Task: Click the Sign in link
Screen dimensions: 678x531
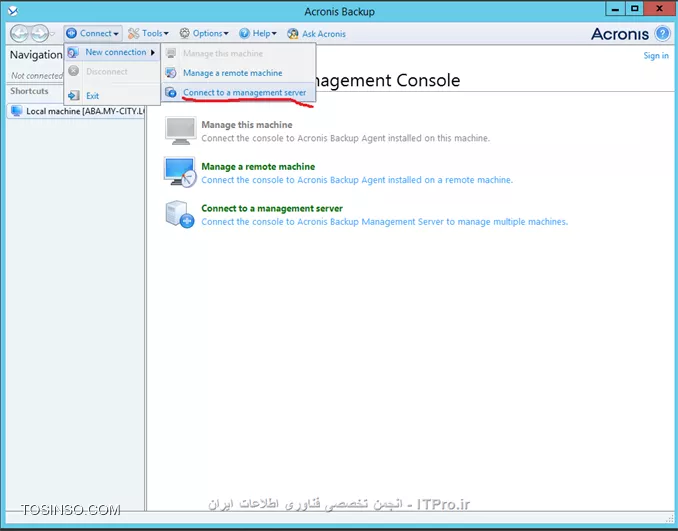Action: 656,55
